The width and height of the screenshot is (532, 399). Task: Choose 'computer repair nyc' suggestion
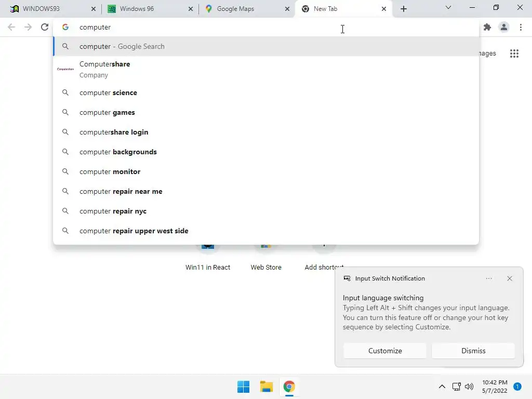tap(266, 211)
